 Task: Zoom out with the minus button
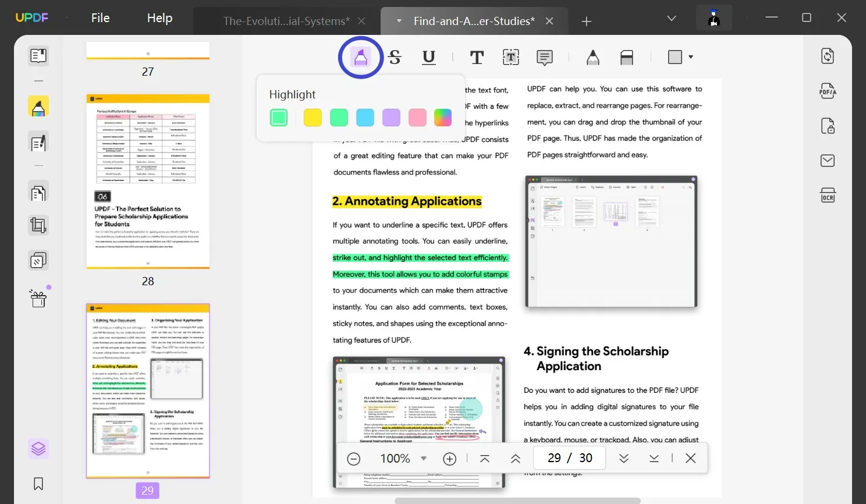point(354,459)
